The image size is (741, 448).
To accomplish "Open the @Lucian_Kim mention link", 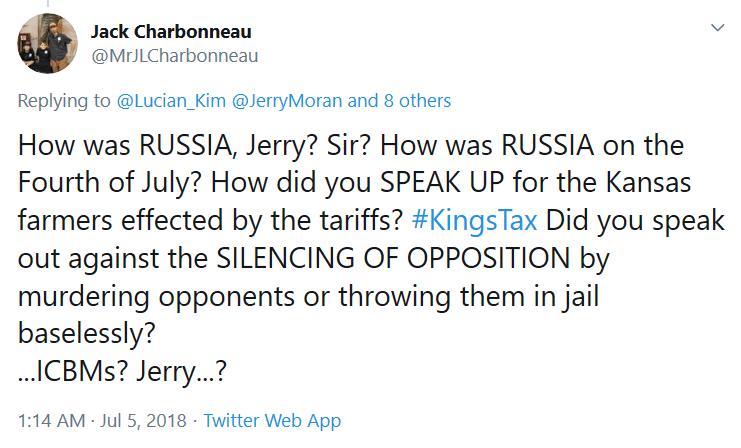I will tap(162, 101).
